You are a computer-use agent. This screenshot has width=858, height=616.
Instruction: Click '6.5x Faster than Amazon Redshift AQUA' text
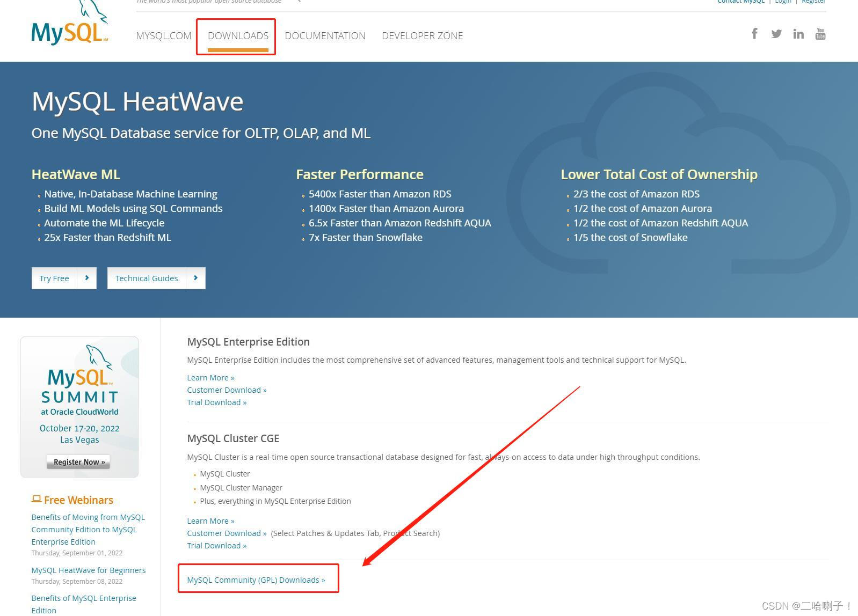(x=400, y=223)
